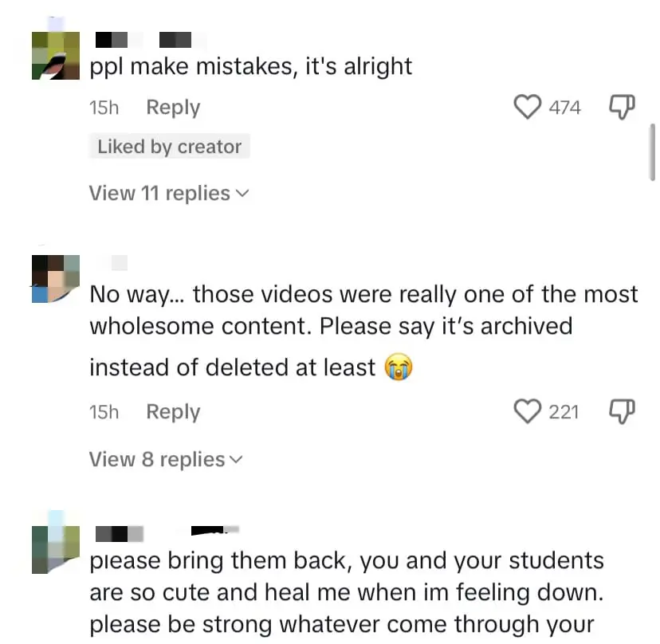Viewport: 660px width, 644px height.
Task: Expand "View 8 replies"
Action: coord(165,460)
